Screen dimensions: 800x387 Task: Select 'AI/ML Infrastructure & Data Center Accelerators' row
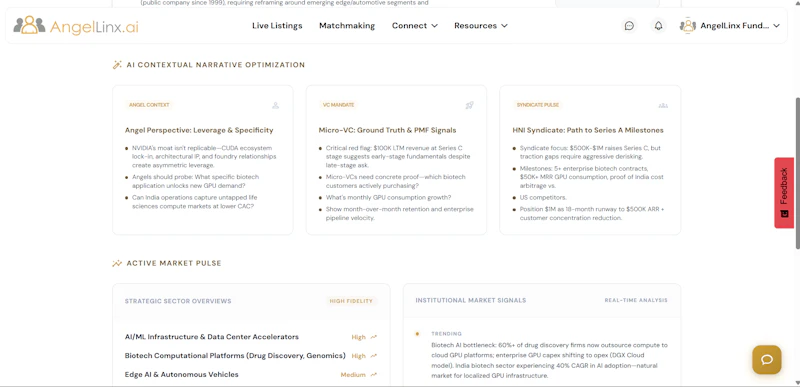point(251,337)
